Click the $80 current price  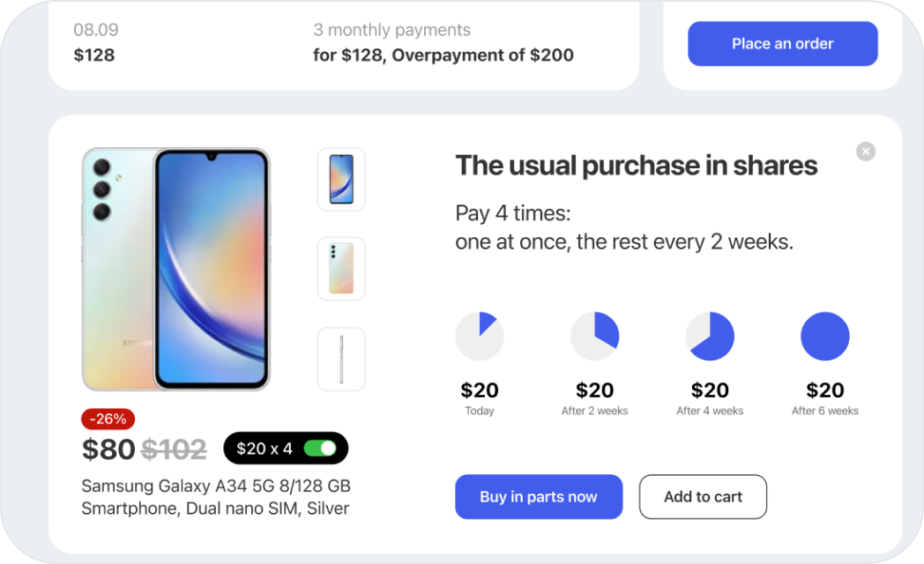108,449
